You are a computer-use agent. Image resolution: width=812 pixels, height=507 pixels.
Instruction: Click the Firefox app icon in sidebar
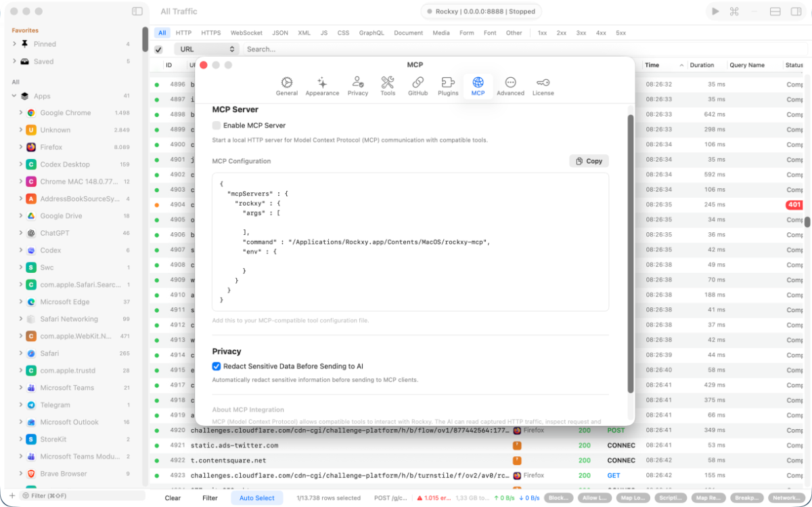(31, 147)
